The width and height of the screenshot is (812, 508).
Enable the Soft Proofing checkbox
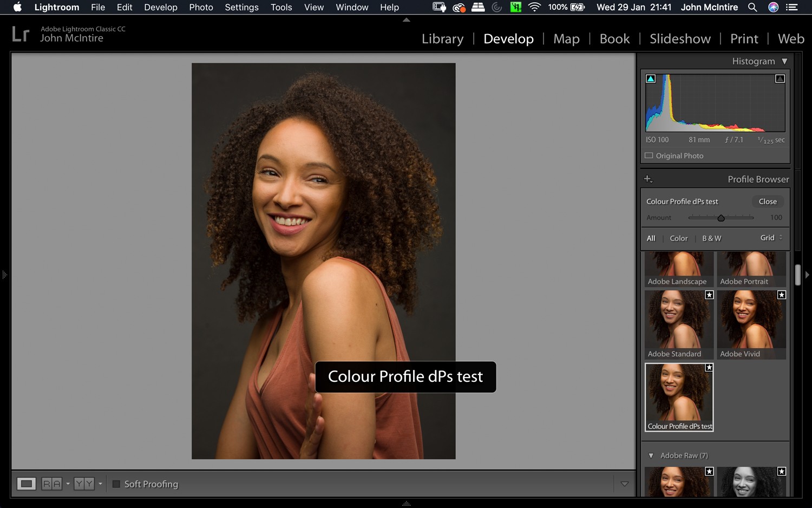[x=116, y=484]
